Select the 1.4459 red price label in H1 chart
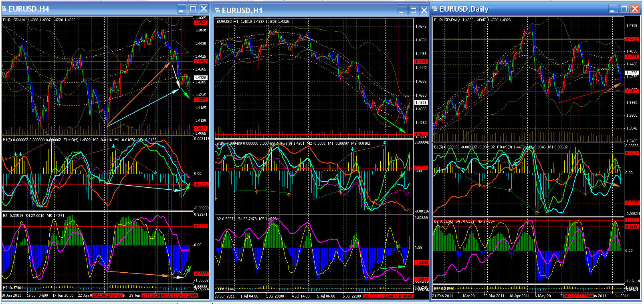The width and height of the screenshot is (644, 304). pyautogui.click(x=421, y=62)
